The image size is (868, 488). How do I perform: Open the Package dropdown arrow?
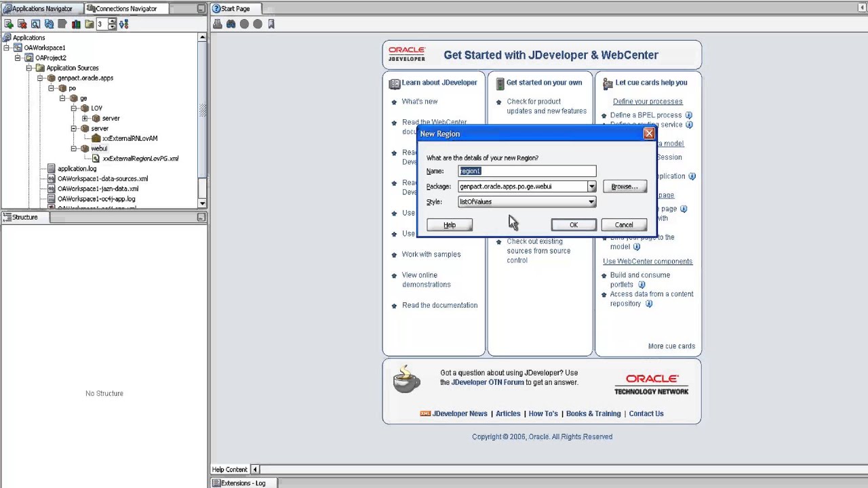pos(591,186)
